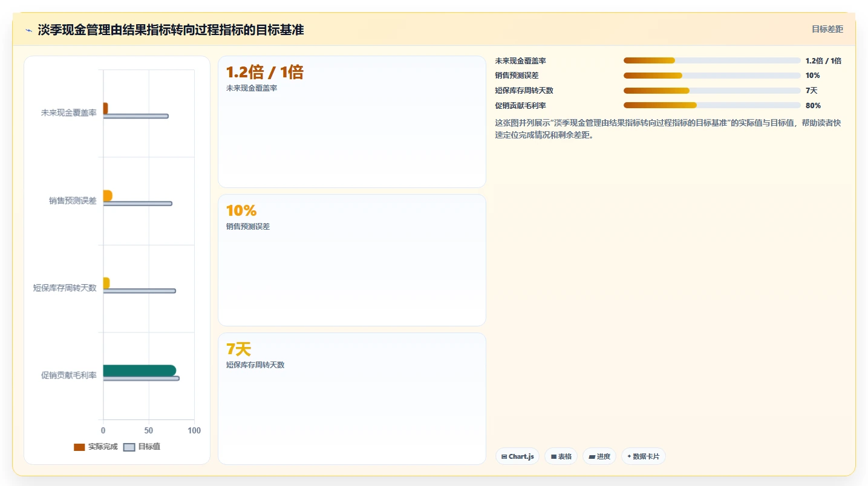Click the 目标差距 label in header

click(x=827, y=29)
